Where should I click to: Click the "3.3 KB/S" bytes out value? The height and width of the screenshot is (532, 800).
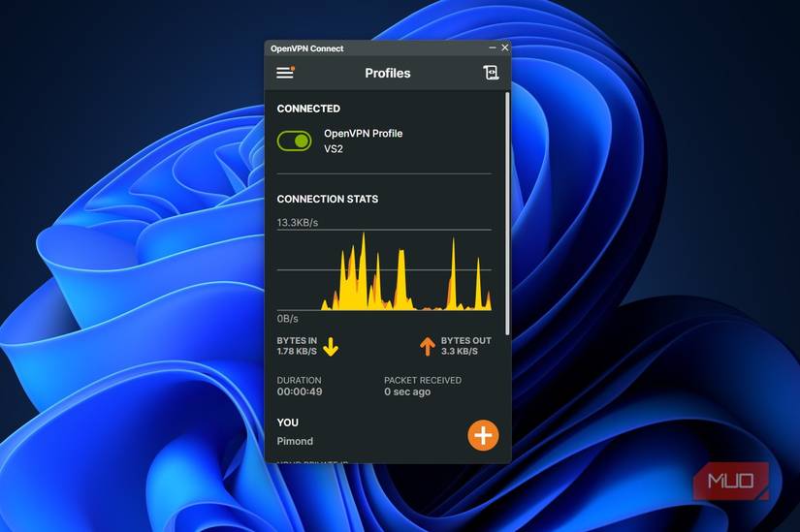point(460,352)
